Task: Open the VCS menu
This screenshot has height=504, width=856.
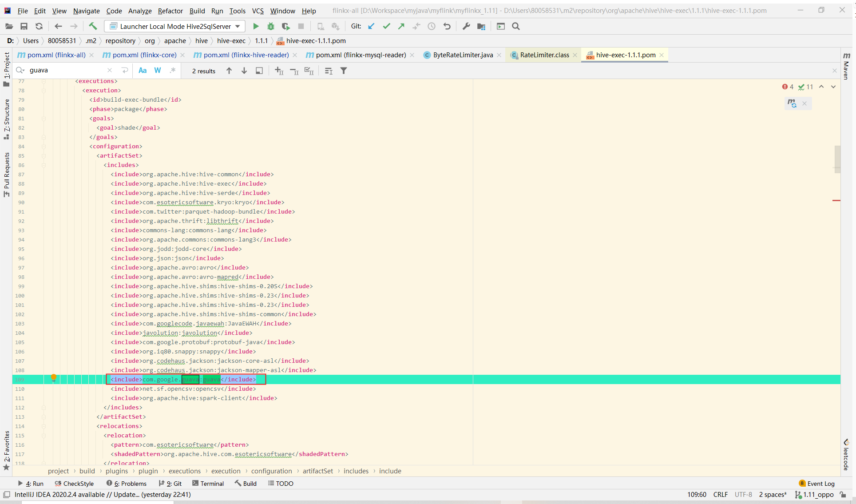Action: (x=258, y=11)
